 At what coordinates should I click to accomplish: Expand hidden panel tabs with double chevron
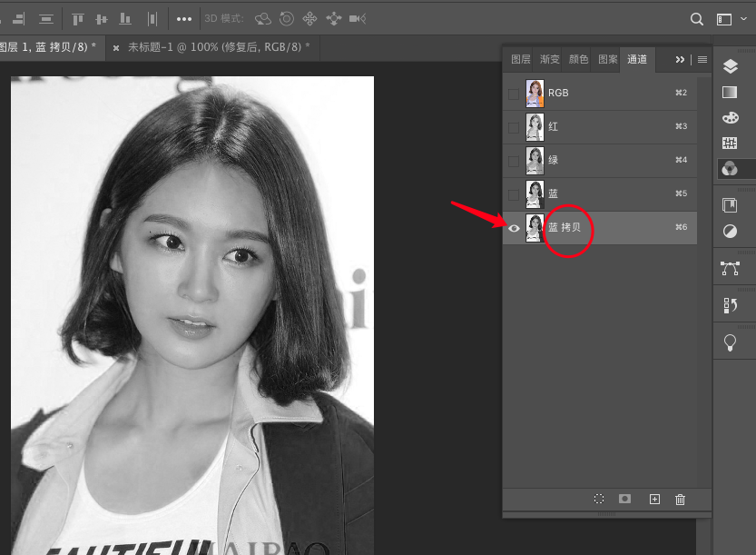pyautogui.click(x=680, y=60)
